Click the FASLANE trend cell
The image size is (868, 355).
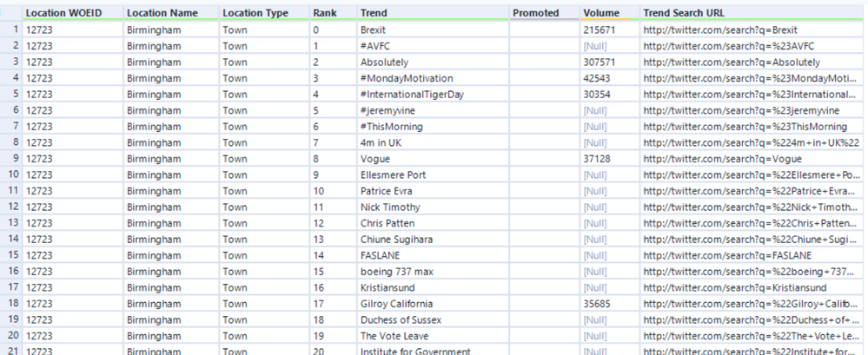(433, 255)
